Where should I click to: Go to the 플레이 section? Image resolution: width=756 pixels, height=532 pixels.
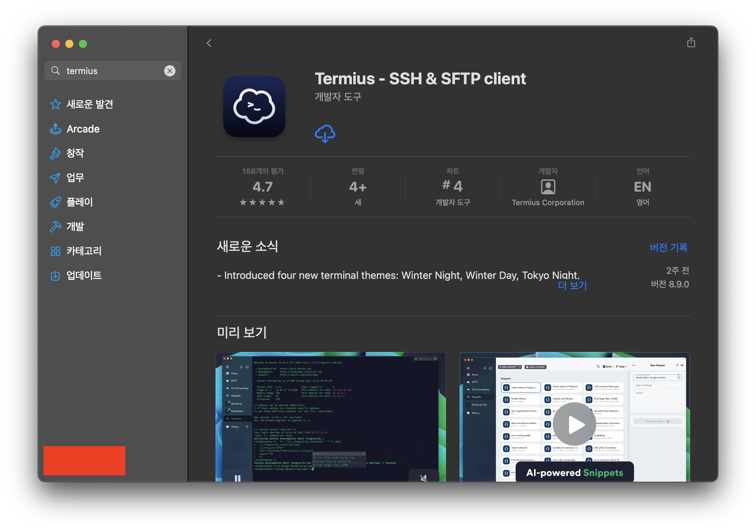click(80, 202)
